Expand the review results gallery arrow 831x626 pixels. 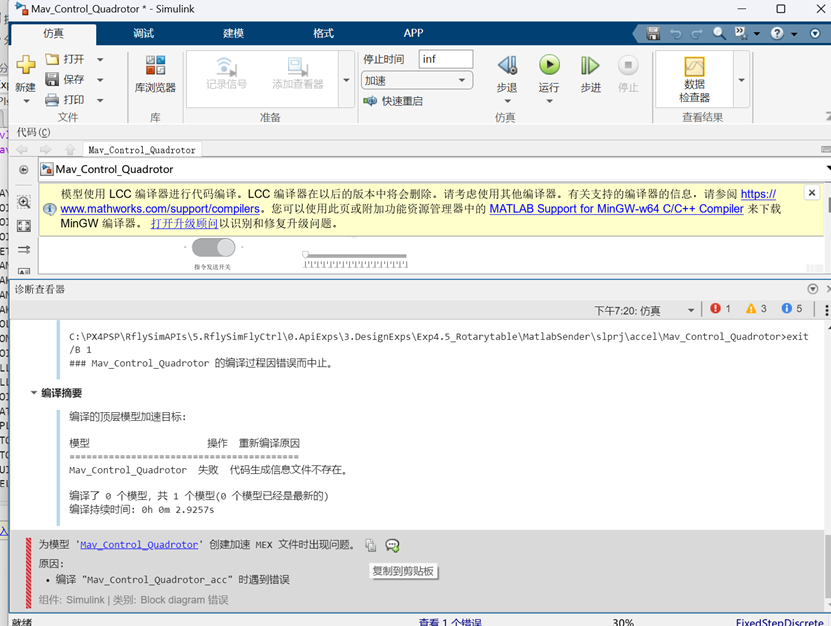coord(741,80)
